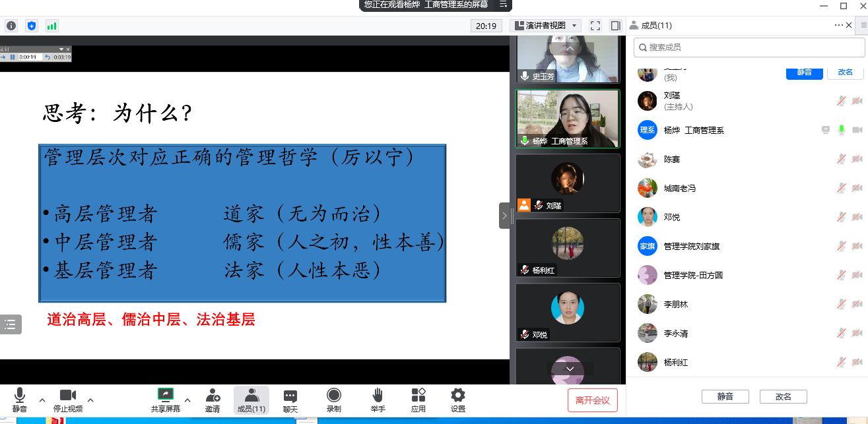The height and width of the screenshot is (424, 868).
Task: Click the blue 静音 button beside my name
Action: tap(804, 73)
